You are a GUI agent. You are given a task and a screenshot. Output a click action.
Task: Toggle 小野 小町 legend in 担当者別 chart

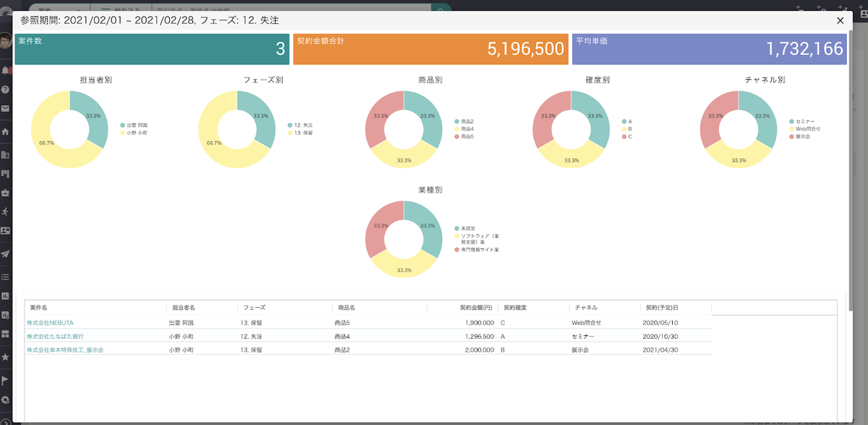pos(137,132)
